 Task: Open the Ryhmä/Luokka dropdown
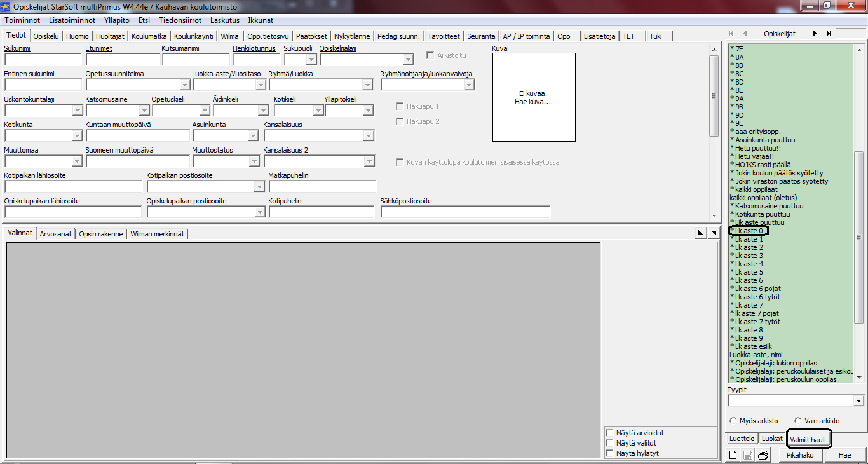(367, 85)
